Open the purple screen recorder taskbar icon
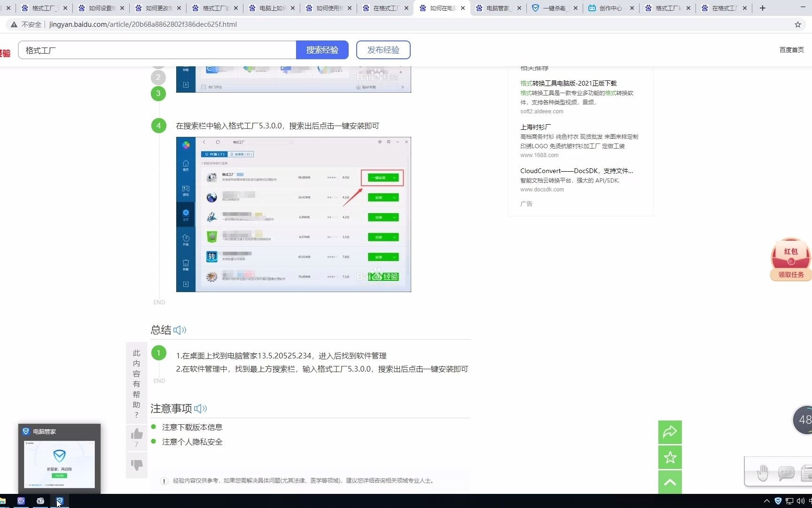Image resolution: width=812 pixels, height=508 pixels. click(x=21, y=501)
